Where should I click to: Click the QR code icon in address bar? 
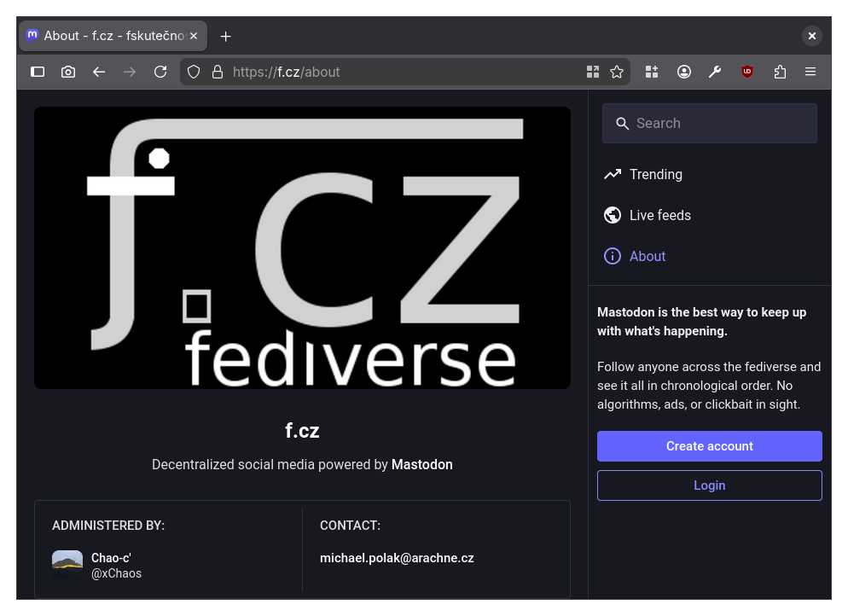click(593, 72)
